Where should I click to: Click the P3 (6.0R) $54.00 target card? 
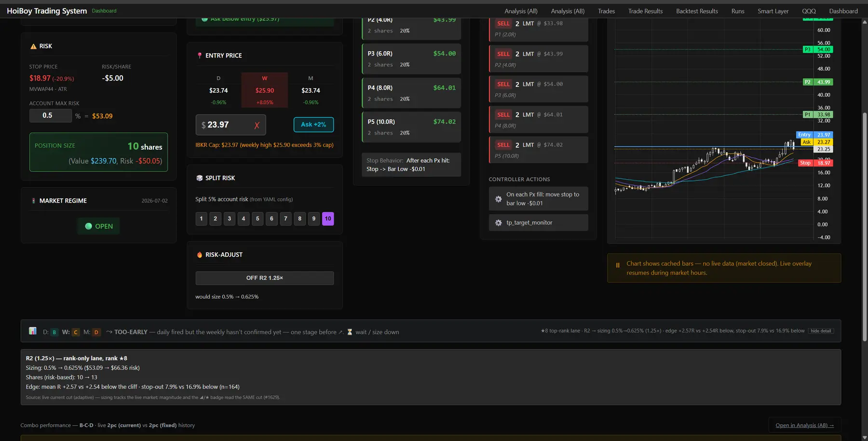[411, 59]
